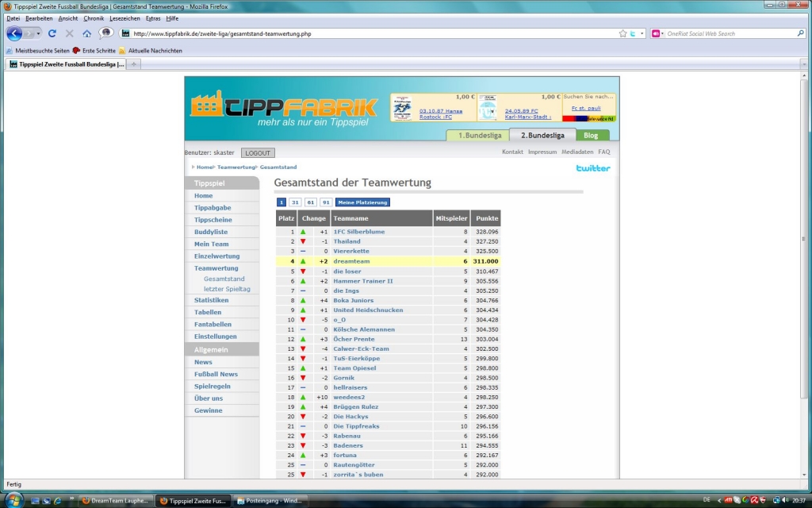Click the Meine Platzierung button
The width and height of the screenshot is (812, 508).
click(x=362, y=202)
